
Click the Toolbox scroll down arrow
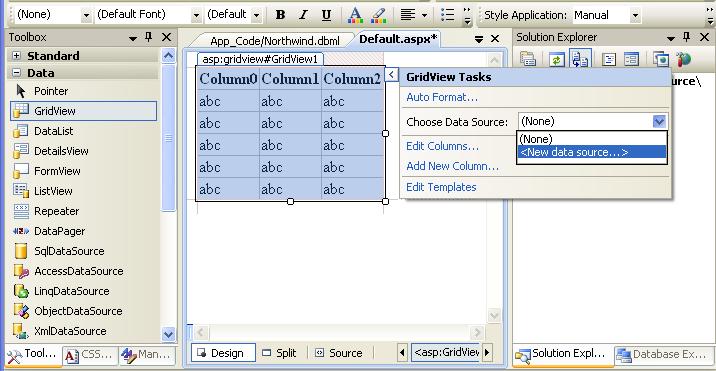(x=168, y=334)
